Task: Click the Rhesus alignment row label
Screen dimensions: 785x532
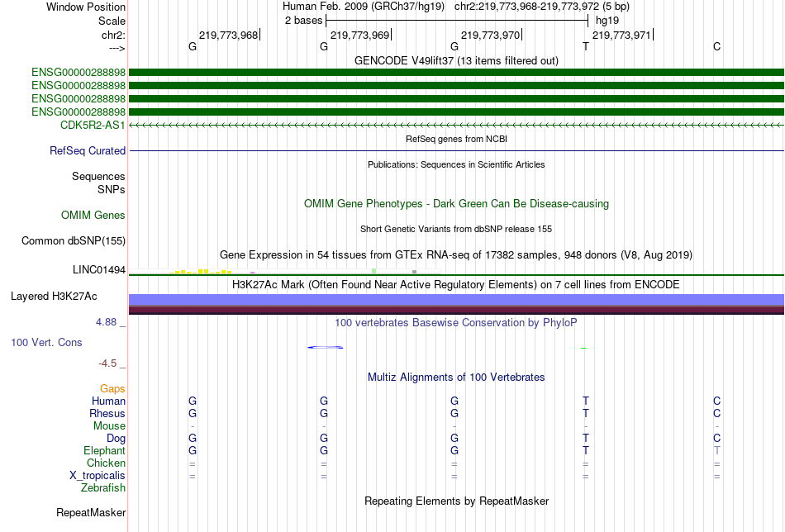Action: [107, 413]
